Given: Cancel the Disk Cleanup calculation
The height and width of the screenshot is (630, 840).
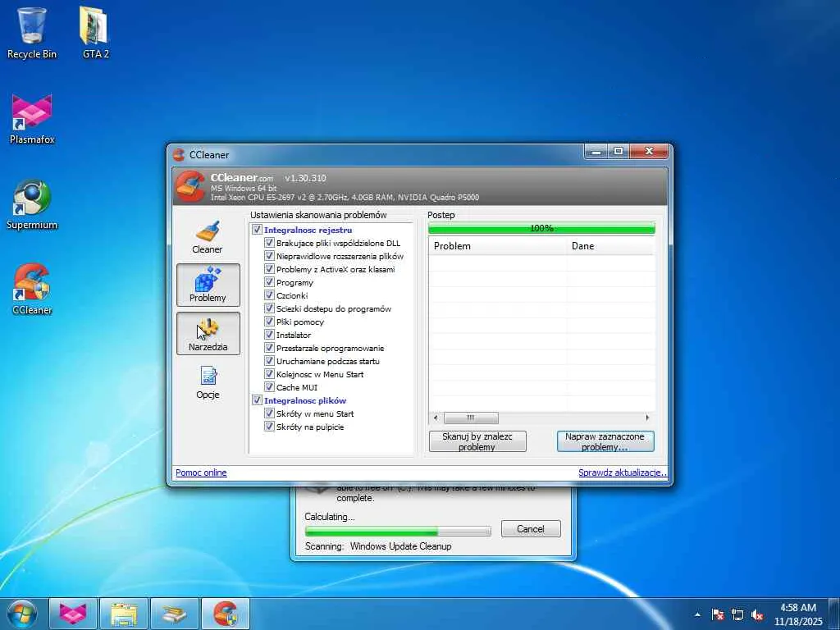Looking at the screenshot, I should pos(531,529).
